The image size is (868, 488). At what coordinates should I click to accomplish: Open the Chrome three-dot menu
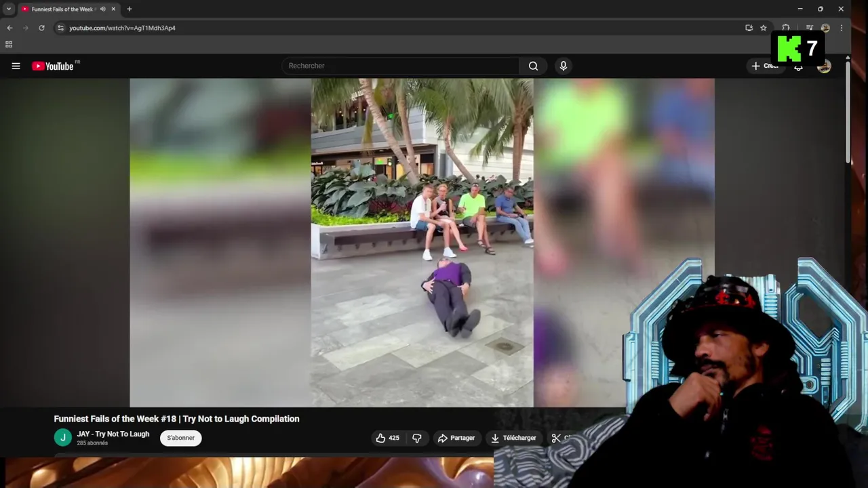[842, 28]
